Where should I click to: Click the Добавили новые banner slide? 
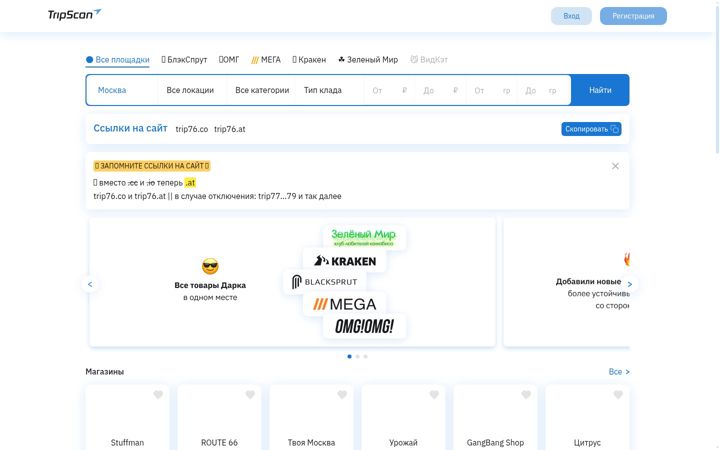567,282
